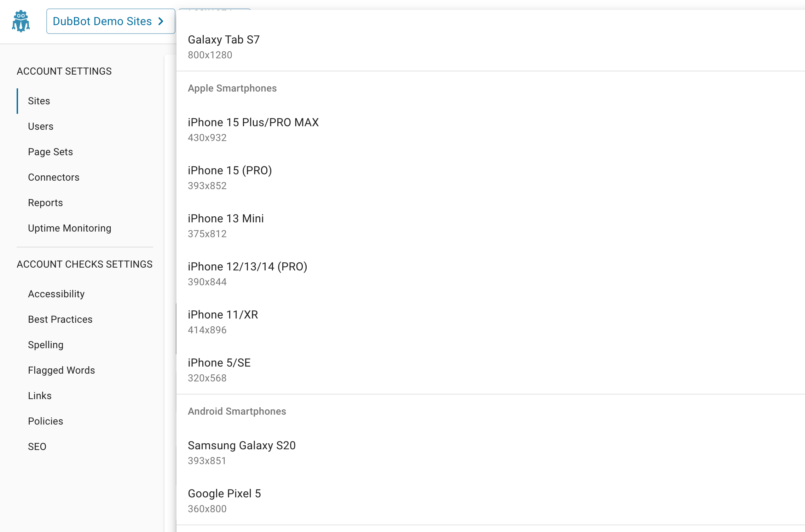Go to Flagged Words settings
Viewport: 805px width, 532px height.
[61, 370]
